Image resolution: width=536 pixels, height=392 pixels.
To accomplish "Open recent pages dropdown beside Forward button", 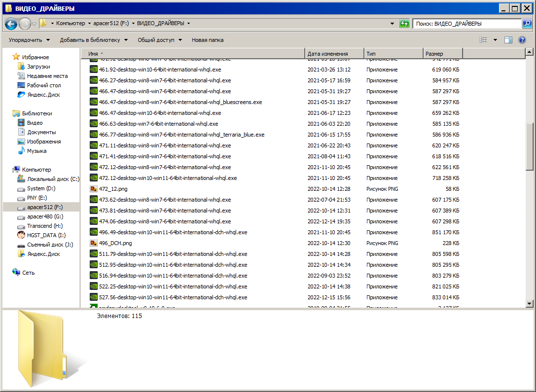I will [34, 24].
